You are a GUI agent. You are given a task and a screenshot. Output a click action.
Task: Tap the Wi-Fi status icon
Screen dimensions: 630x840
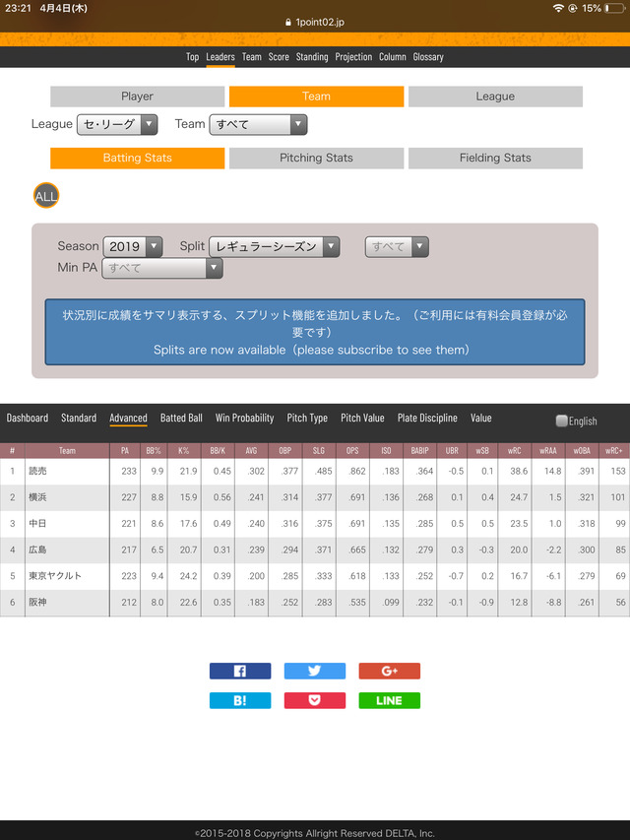(x=558, y=8)
